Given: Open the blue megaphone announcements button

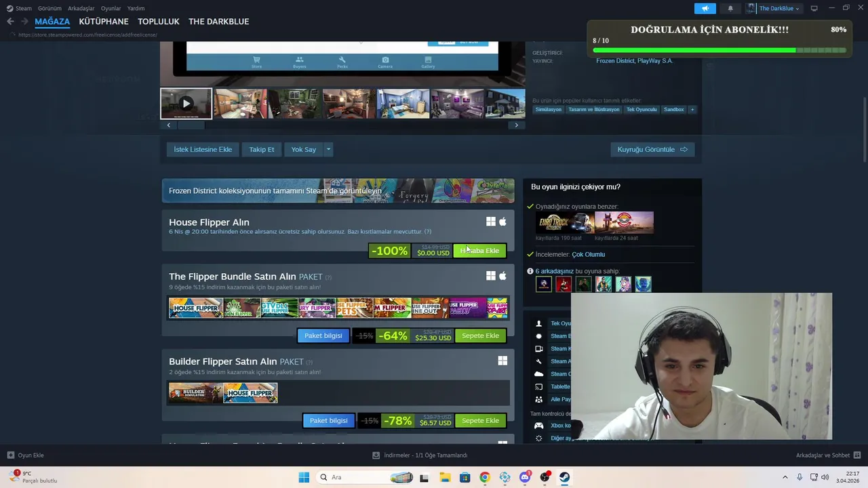Looking at the screenshot, I should pos(705,8).
